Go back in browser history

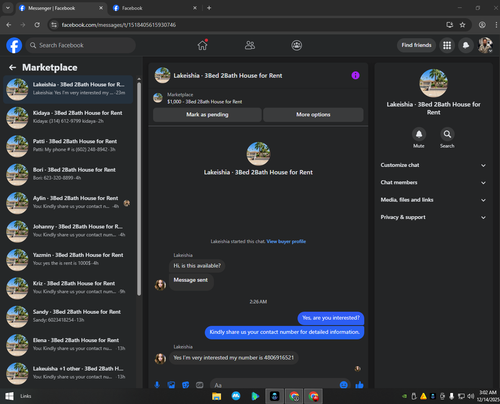tap(9, 25)
